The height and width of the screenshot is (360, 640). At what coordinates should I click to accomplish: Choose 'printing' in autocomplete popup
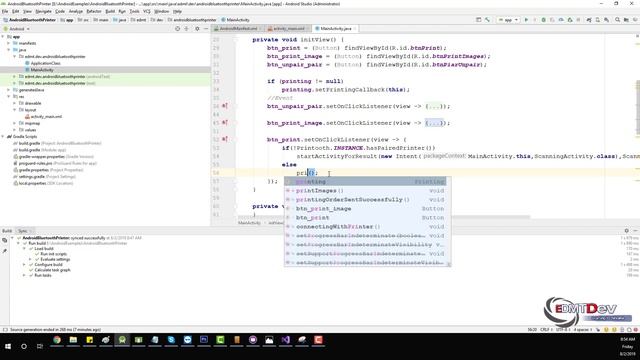(x=365, y=182)
